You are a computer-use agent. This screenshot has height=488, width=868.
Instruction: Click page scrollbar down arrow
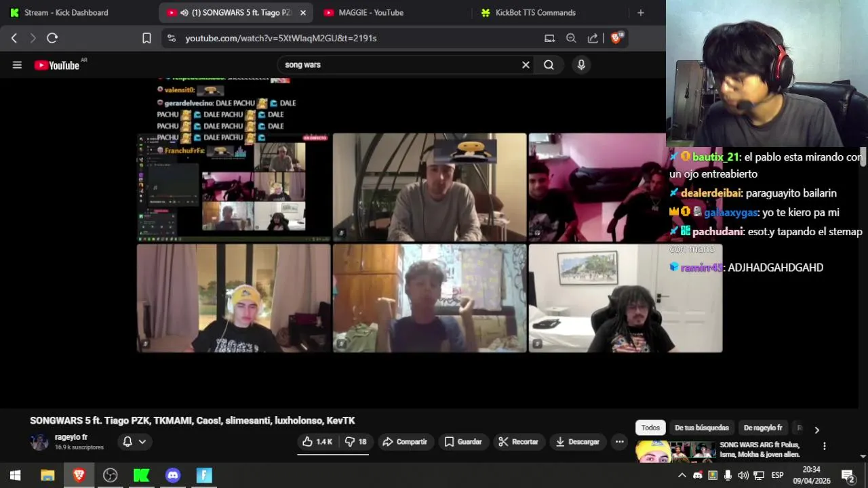pyautogui.click(x=863, y=457)
